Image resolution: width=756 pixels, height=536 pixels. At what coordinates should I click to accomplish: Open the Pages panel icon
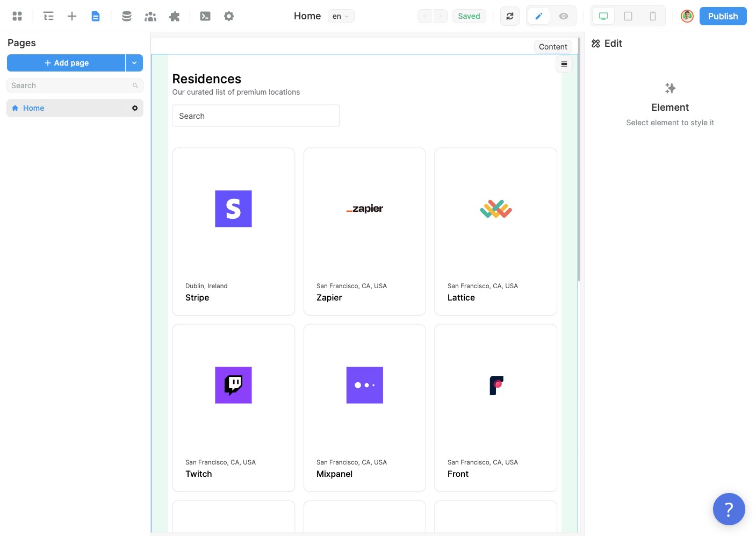point(96,16)
